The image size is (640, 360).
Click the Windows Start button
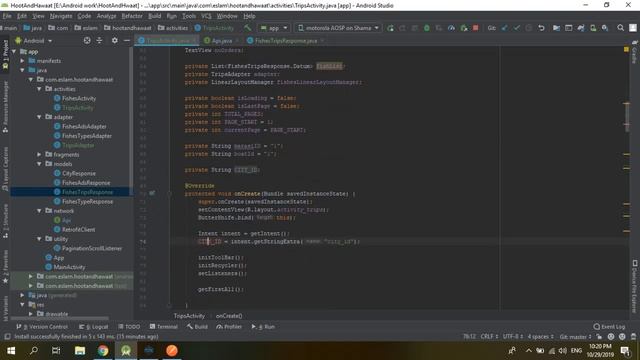click(x=11, y=351)
